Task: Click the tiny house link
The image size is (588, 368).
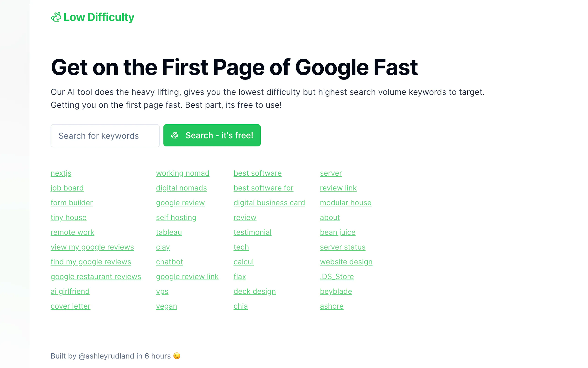Action: click(x=69, y=217)
